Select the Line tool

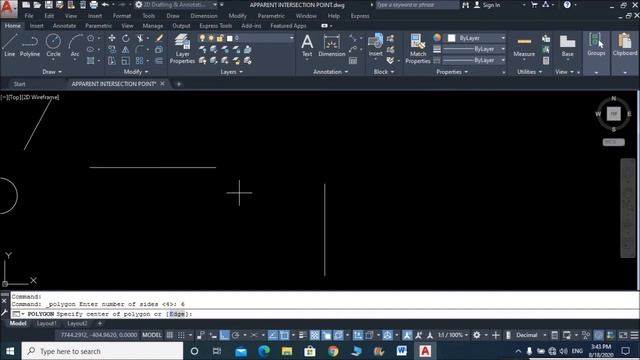9,45
